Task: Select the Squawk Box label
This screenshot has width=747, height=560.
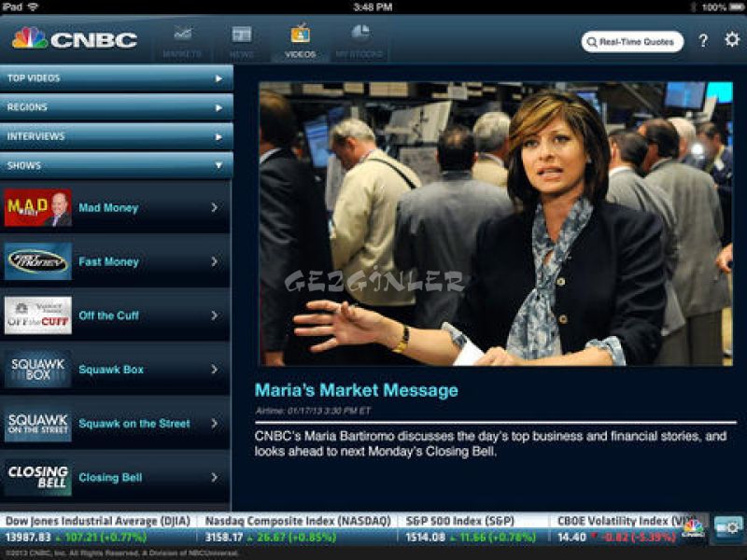Action: (x=111, y=370)
